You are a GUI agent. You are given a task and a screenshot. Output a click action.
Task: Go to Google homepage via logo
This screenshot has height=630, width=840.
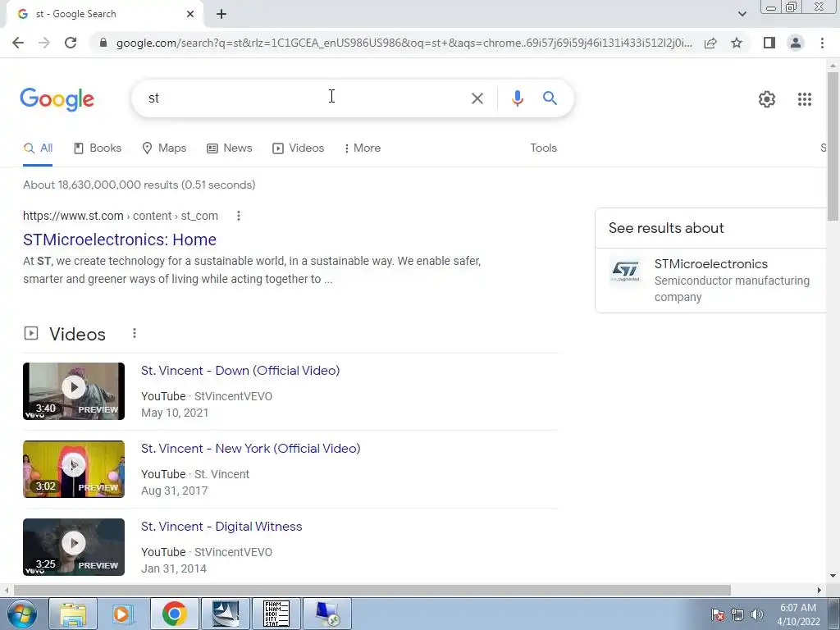coord(57,99)
